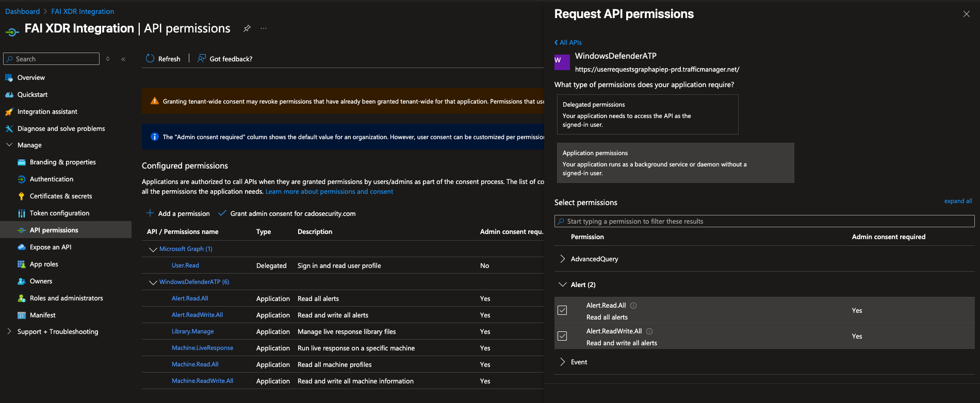Click the purple WindowsDefenderATP logo tile
Screen dimensions: 980x403
pyautogui.click(x=562, y=62)
